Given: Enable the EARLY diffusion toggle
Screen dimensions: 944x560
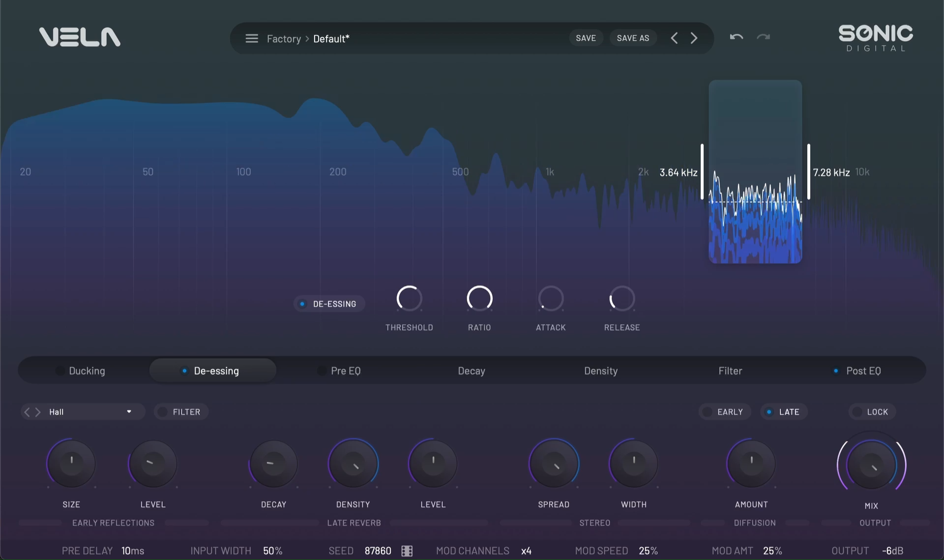Looking at the screenshot, I should 724,412.
